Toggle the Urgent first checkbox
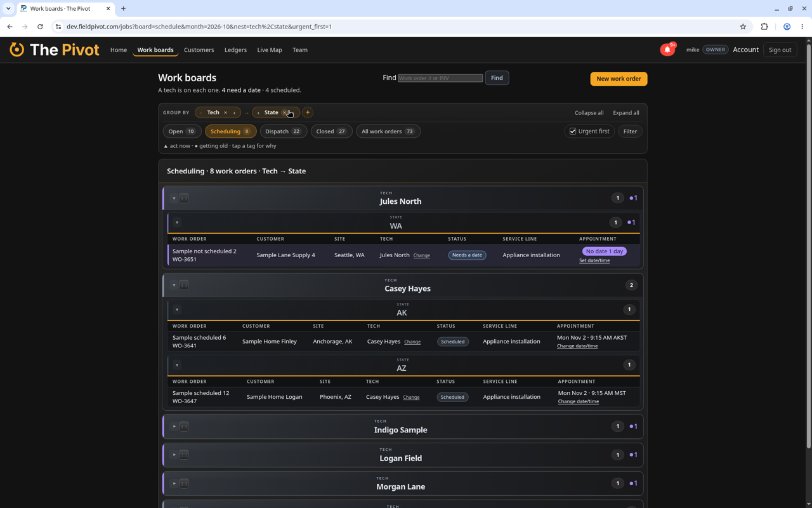The height and width of the screenshot is (508, 812). pyautogui.click(x=573, y=131)
